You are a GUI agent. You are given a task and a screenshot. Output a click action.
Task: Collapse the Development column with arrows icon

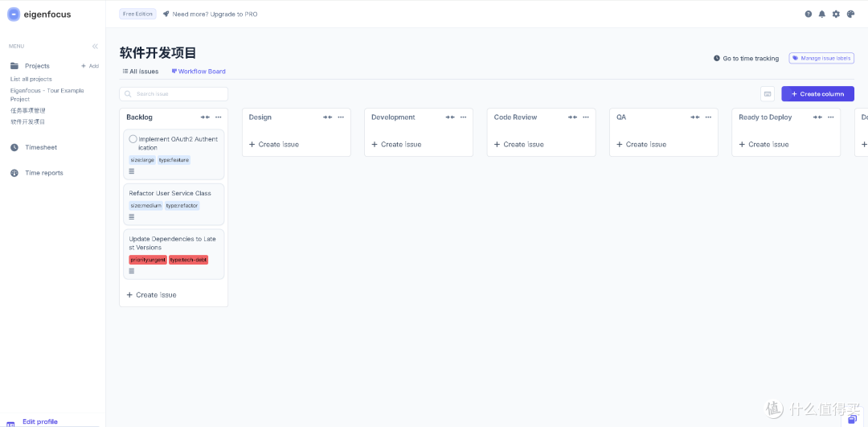click(450, 117)
